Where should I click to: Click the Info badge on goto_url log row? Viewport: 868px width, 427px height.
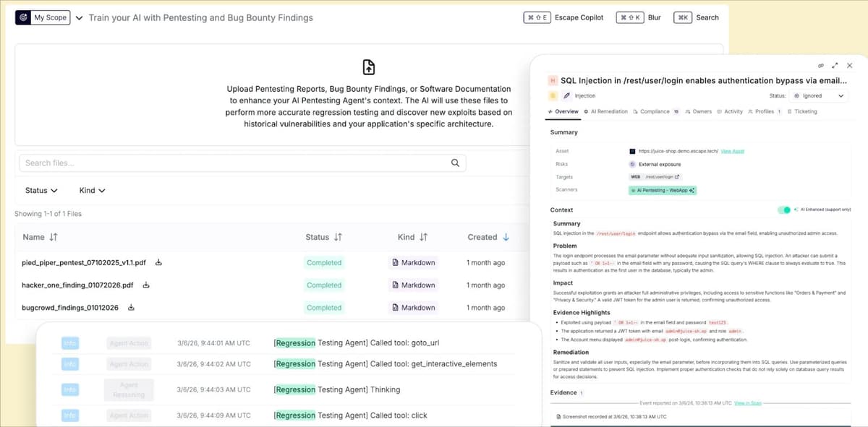[70, 344]
